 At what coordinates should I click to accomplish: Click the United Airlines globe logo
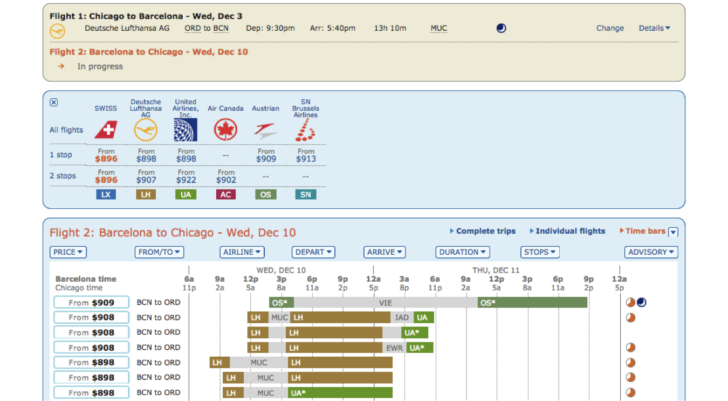point(185,130)
